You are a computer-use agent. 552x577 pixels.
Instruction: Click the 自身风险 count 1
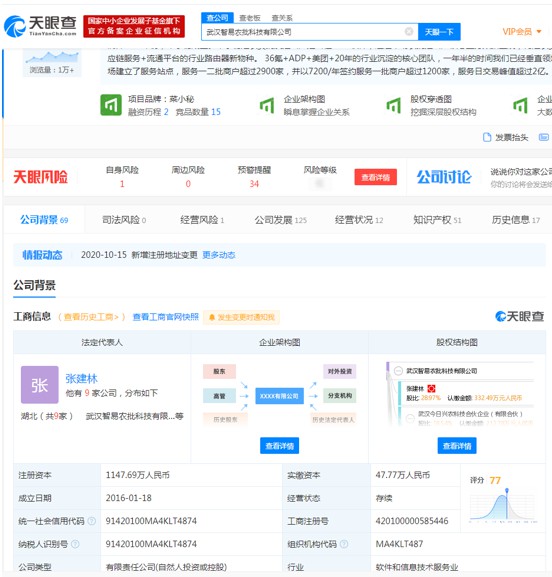[x=122, y=184]
